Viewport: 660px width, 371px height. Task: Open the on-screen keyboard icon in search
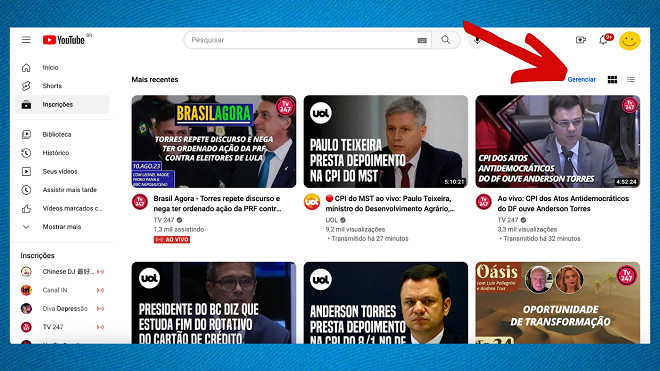422,40
